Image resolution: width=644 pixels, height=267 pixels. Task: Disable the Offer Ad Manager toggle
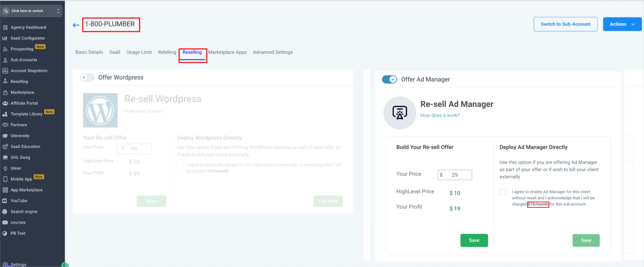point(389,79)
